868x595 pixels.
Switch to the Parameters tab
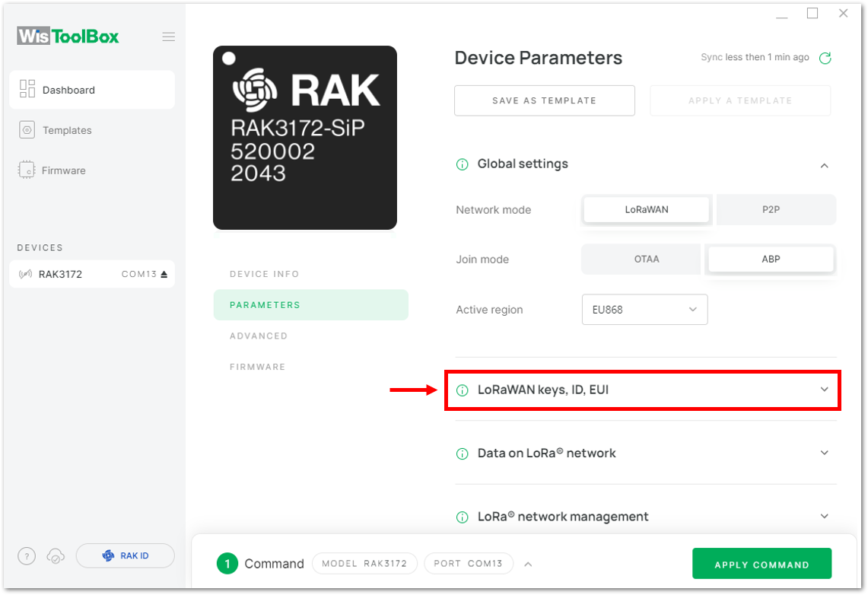pos(310,305)
